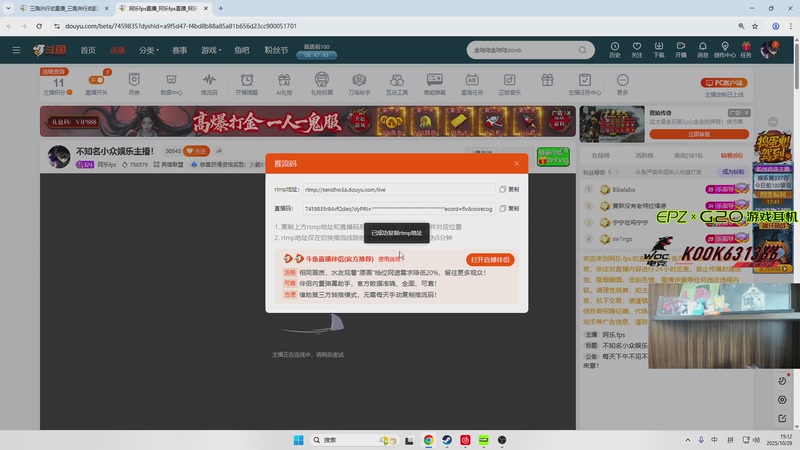Open the 更多 more tools menu
The height and width of the screenshot is (450, 800).
[622, 84]
